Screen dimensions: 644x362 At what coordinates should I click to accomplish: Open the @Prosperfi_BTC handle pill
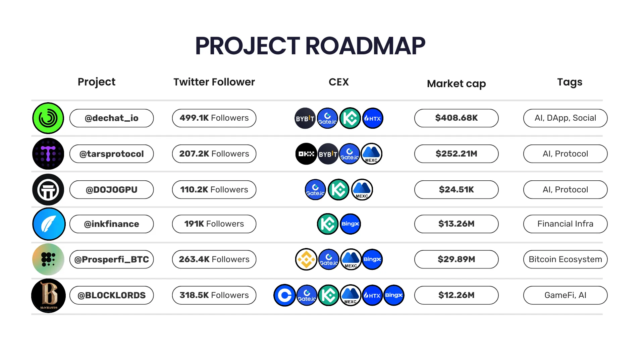tap(112, 259)
